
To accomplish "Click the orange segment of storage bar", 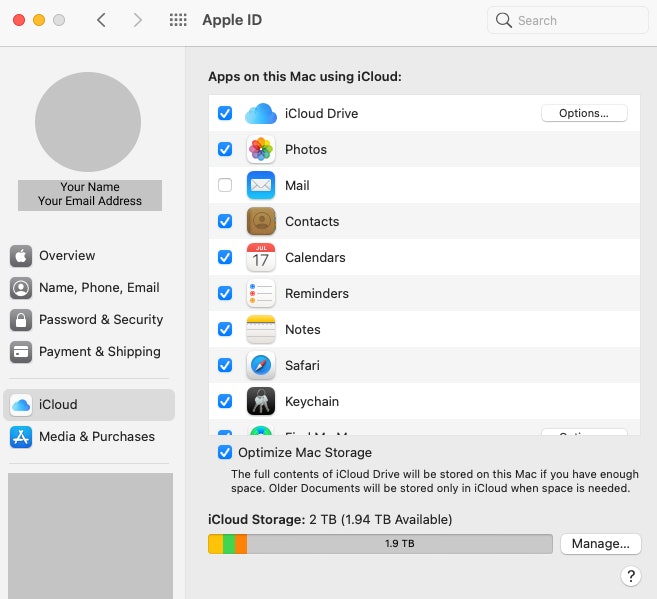I will click(241, 544).
